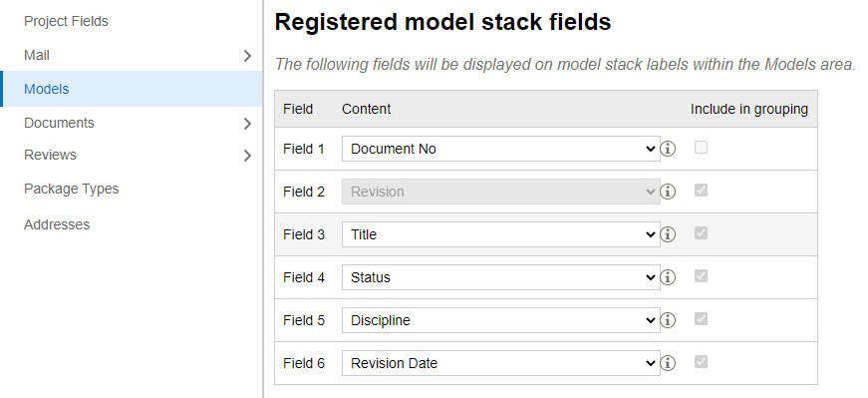Open the Status content dropdown

click(x=500, y=277)
